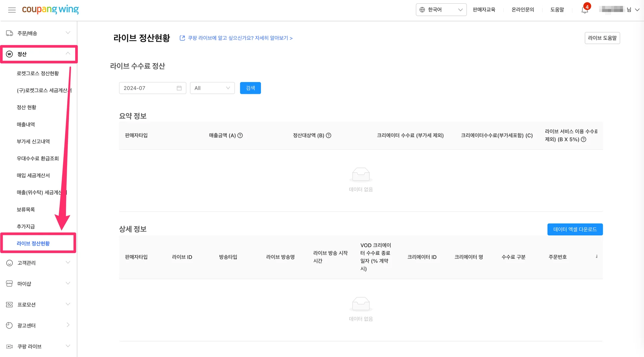
Task: Select 매출내역 in the sidebar
Action: pyautogui.click(x=26, y=124)
